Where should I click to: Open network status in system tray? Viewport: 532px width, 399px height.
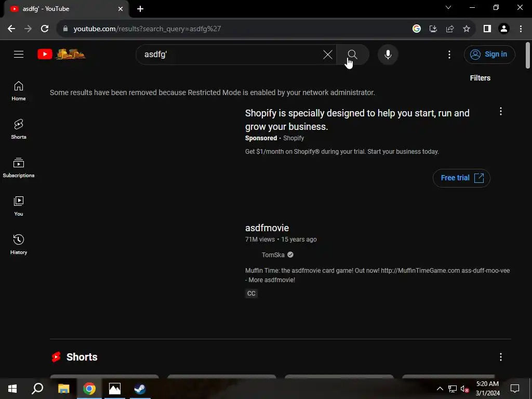453,389
